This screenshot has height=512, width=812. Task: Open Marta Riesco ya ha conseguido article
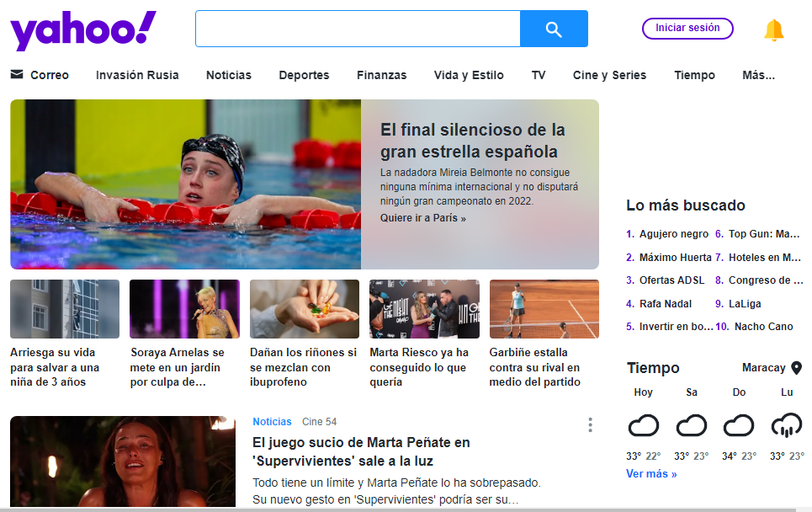(x=419, y=367)
